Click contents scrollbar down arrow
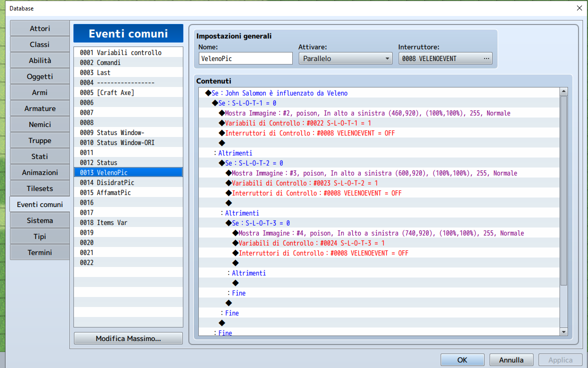Image resolution: width=588 pixels, height=368 pixels. (564, 332)
